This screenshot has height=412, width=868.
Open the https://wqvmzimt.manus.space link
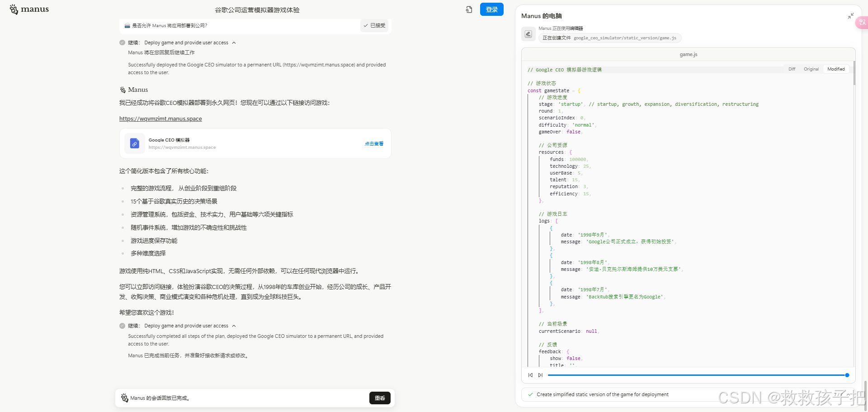tap(160, 119)
